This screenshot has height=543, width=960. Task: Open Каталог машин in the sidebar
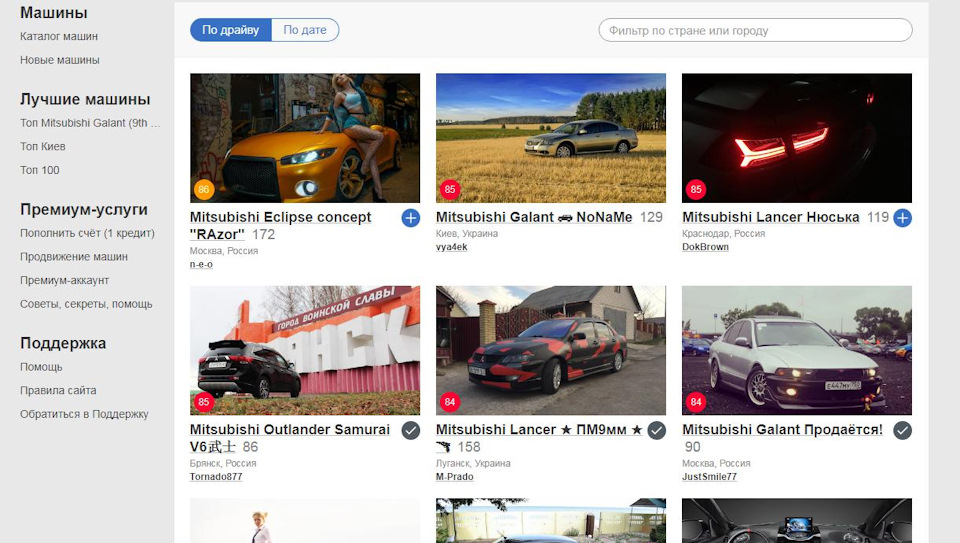tap(59, 36)
